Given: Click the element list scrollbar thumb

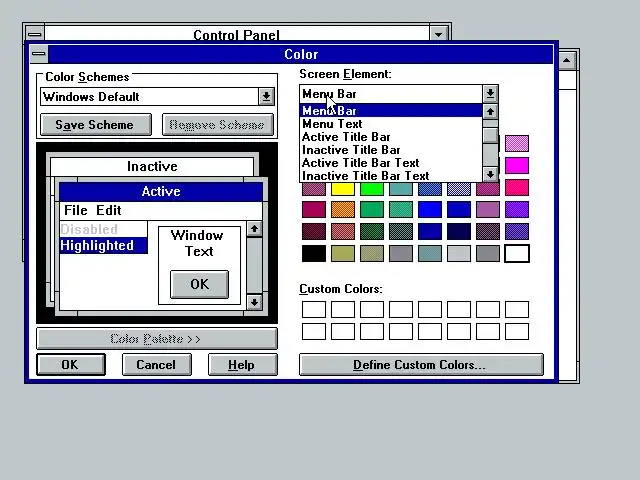Looking at the screenshot, I should pos(490,135).
